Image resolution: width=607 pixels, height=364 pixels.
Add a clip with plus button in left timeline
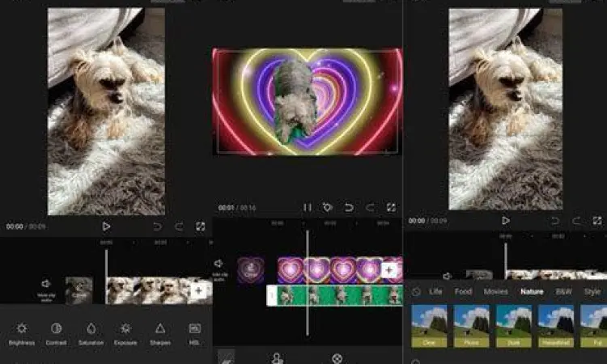198,290
